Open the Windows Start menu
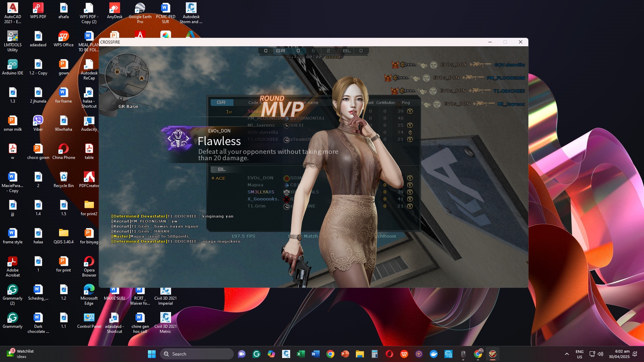The image size is (644, 362). click(x=152, y=354)
